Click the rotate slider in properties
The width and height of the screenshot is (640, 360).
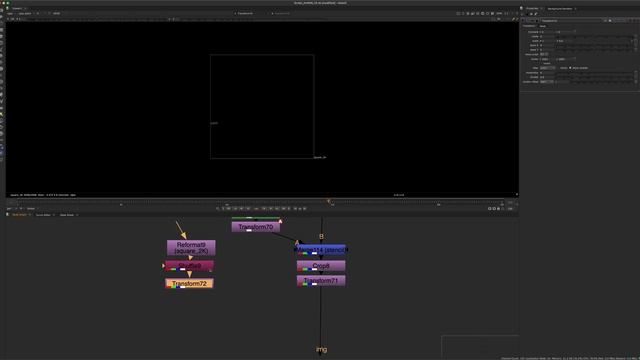click(x=595, y=37)
